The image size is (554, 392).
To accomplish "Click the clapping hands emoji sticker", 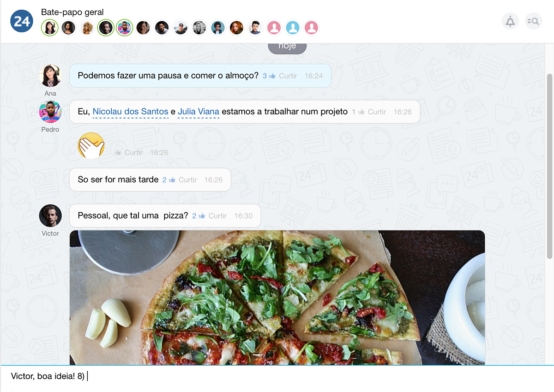I will 91,145.
